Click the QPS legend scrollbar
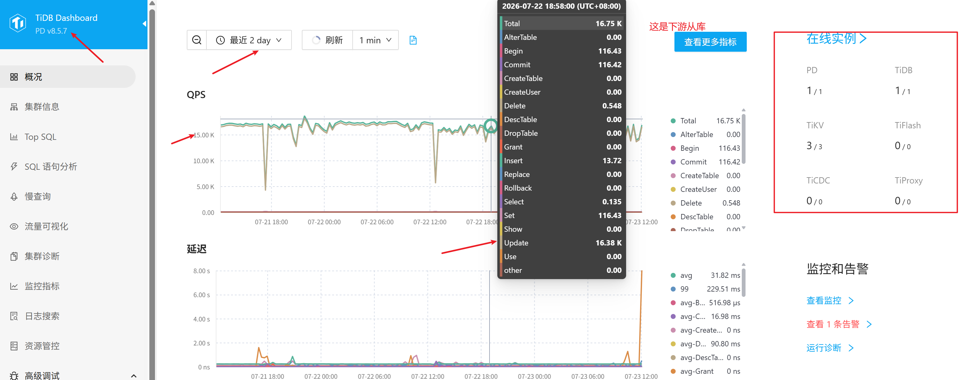The height and width of the screenshot is (380, 980). pyautogui.click(x=744, y=139)
